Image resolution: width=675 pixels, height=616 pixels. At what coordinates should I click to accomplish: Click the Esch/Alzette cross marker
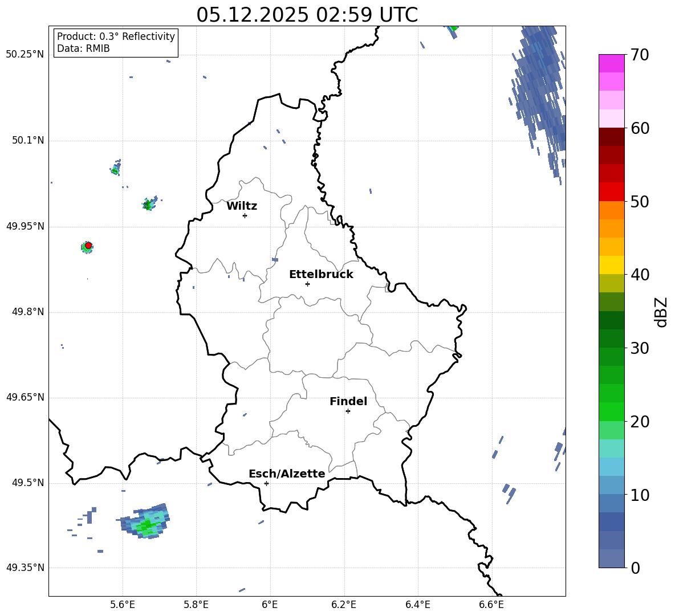pos(266,483)
